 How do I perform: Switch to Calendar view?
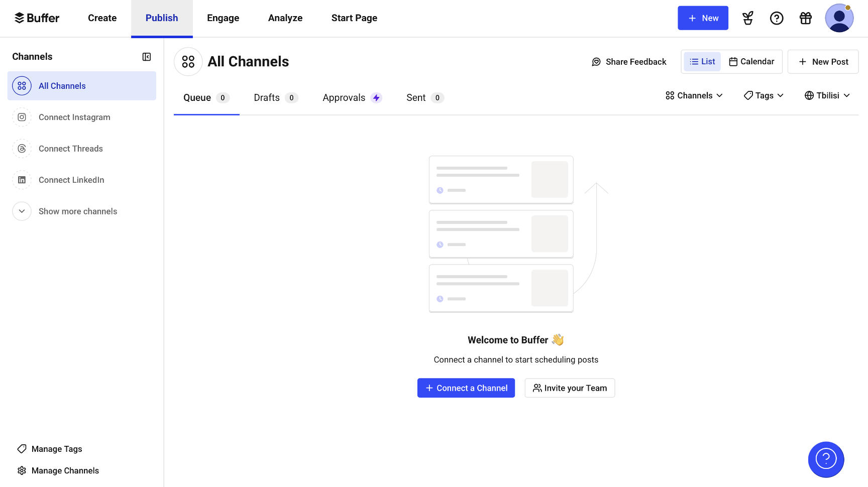tap(751, 61)
